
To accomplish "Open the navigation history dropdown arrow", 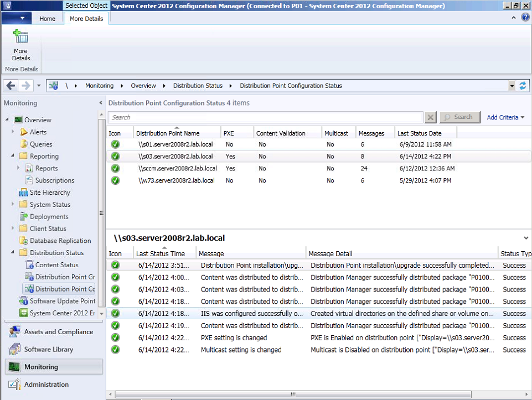I will pyautogui.click(x=39, y=85).
